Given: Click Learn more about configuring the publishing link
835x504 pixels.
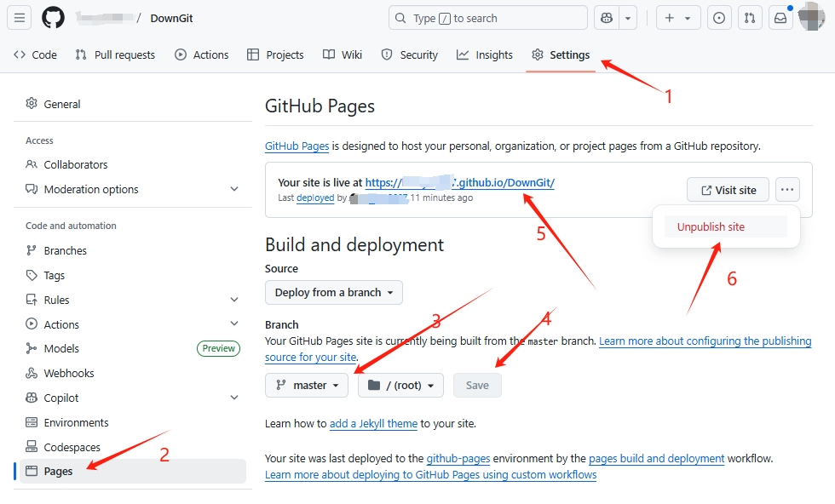Looking at the screenshot, I should tap(705, 341).
